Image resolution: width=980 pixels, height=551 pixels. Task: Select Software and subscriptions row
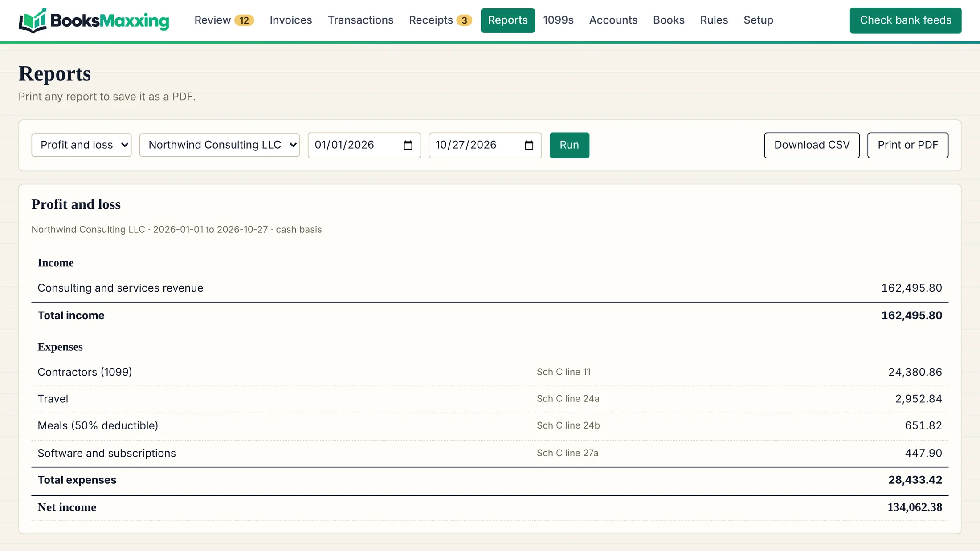click(x=490, y=453)
